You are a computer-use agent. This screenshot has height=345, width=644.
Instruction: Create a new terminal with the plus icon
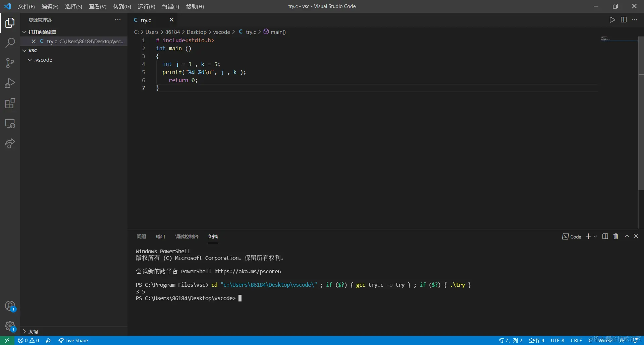coord(588,236)
